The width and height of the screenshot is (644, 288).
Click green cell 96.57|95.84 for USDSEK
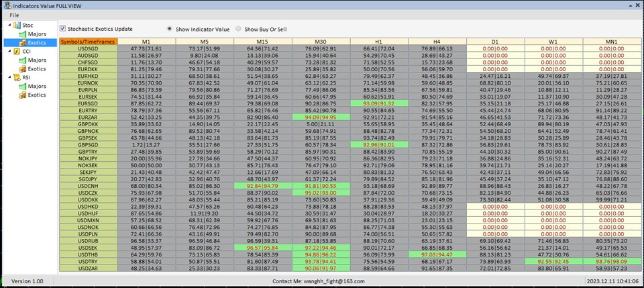tap(263, 248)
